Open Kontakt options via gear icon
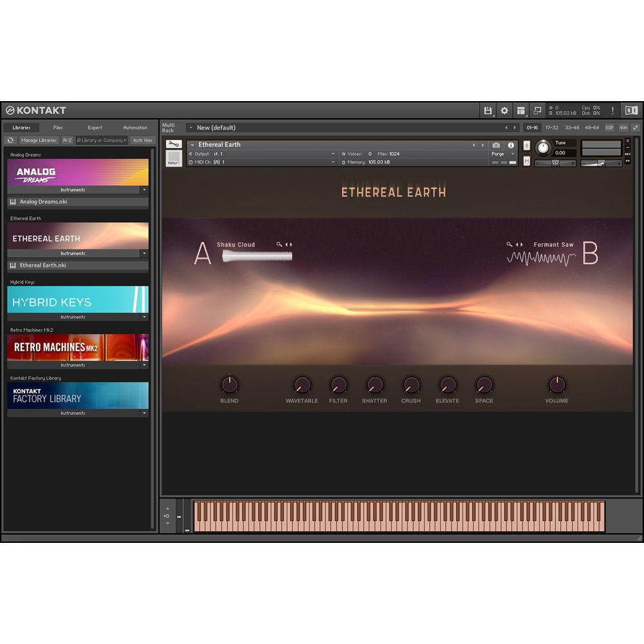This screenshot has width=644, height=644. (x=504, y=111)
